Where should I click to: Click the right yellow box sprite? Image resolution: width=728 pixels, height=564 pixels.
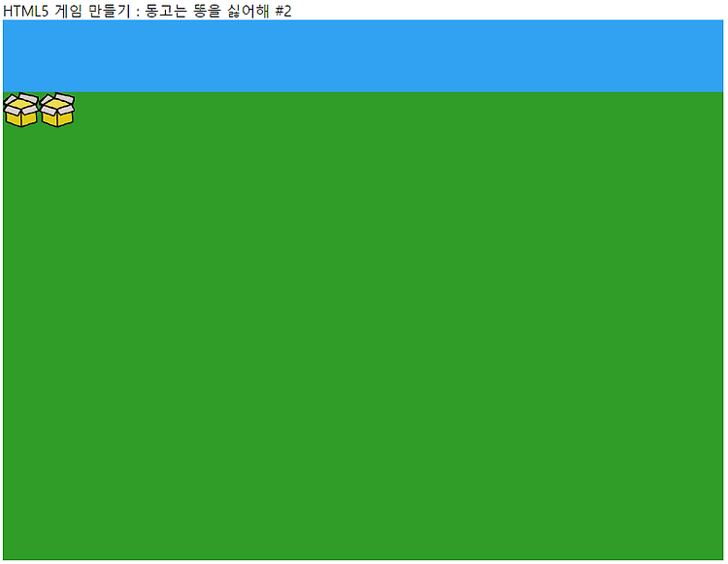point(57,110)
